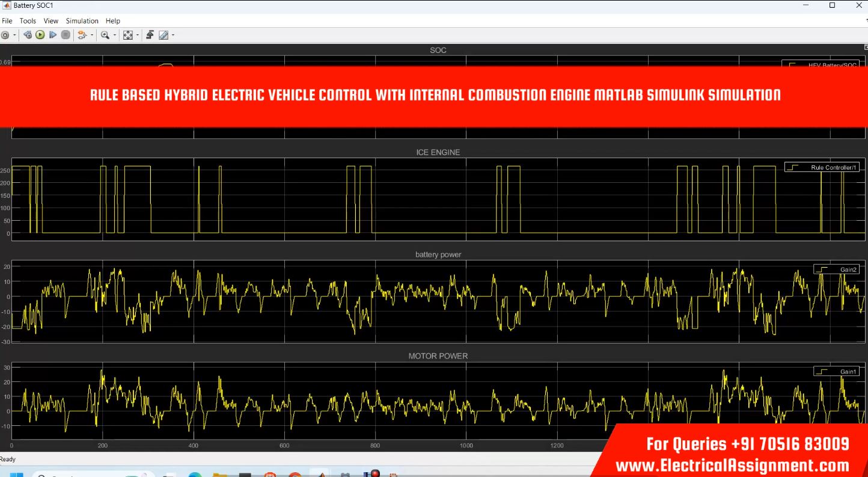
Task: Click the Step Forward icon
Action: point(53,35)
